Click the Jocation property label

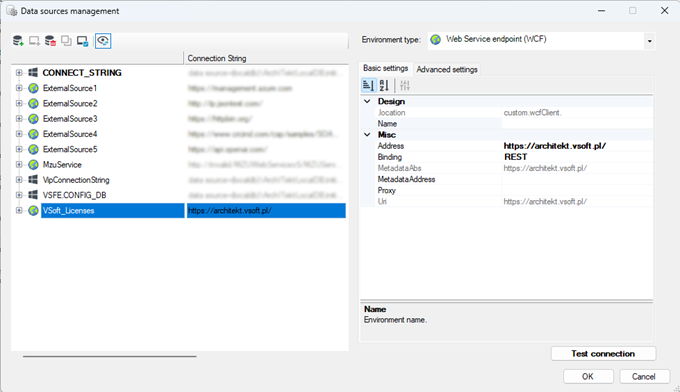tap(392, 113)
